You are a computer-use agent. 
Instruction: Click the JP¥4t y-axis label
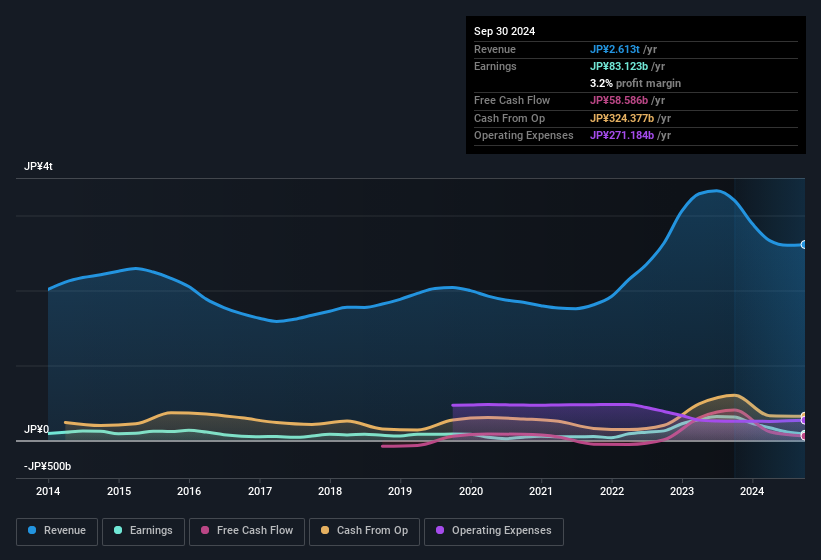coord(38,166)
